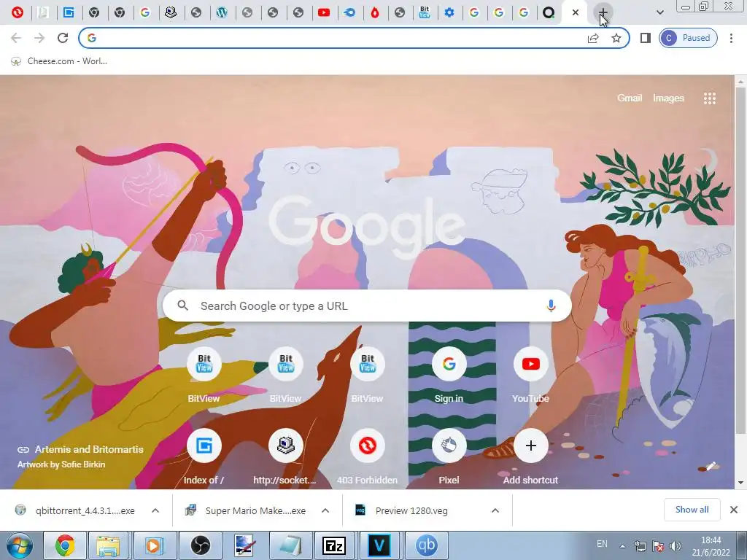The image size is (747, 560).
Task: Open the Sign in Google shortcut
Action: pyautogui.click(x=449, y=376)
